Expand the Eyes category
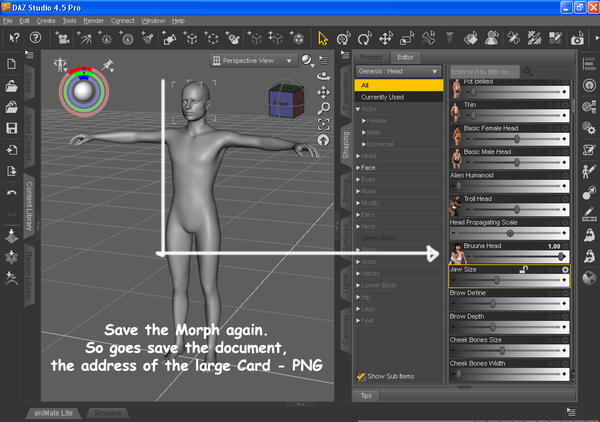This screenshot has width=600, height=422. click(x=358, y=179)
